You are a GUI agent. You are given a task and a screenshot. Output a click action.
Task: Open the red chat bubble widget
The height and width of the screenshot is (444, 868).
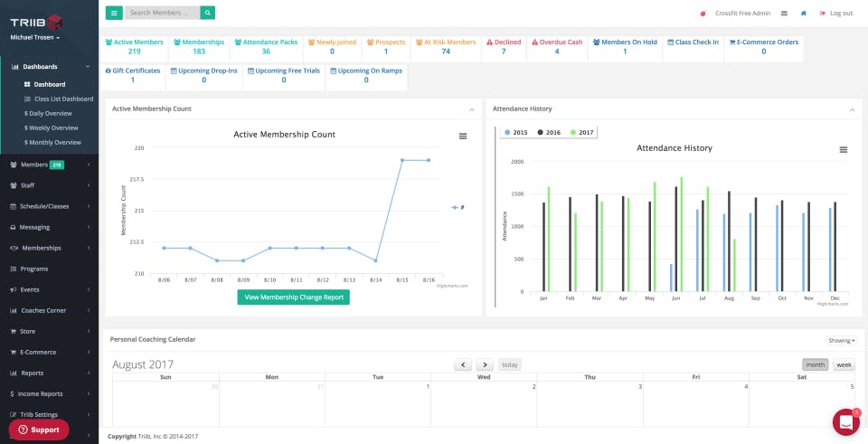845,421
